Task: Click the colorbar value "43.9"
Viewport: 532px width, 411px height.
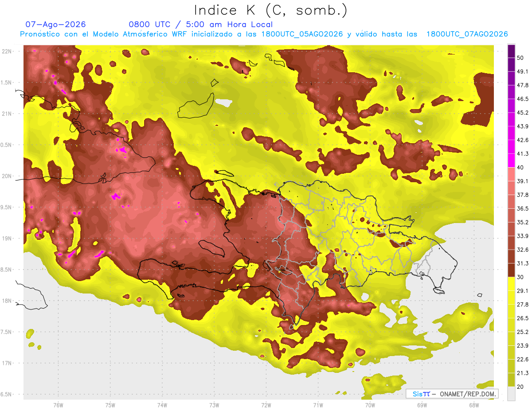Action: click(x=522, y=127)
